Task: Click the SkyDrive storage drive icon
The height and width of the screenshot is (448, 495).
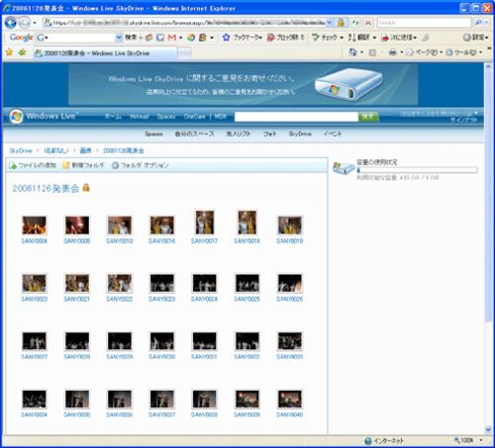Action: [x=344, y=168]
